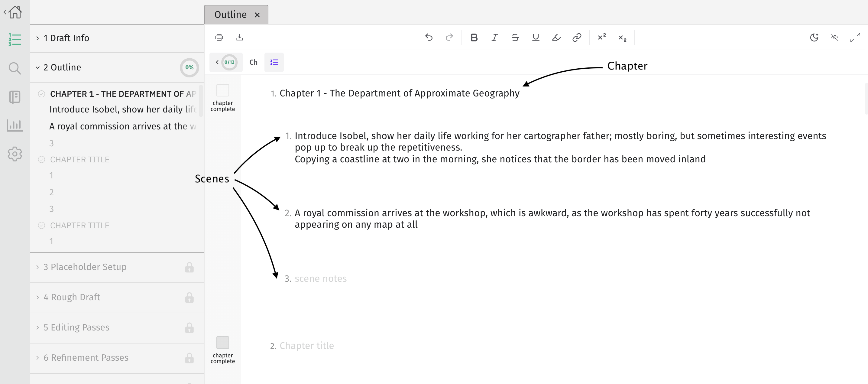Expand the 5 Editing Passes section

[x=37, y=328]
